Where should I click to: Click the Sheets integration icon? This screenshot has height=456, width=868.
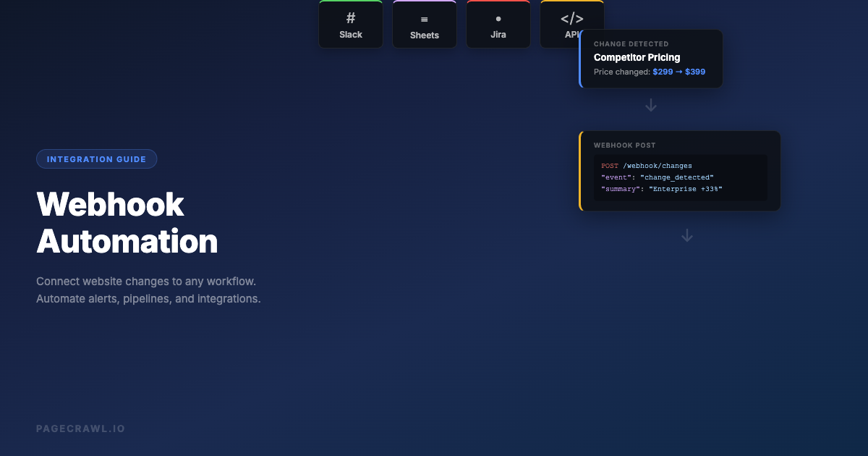[x=424, y=24]
